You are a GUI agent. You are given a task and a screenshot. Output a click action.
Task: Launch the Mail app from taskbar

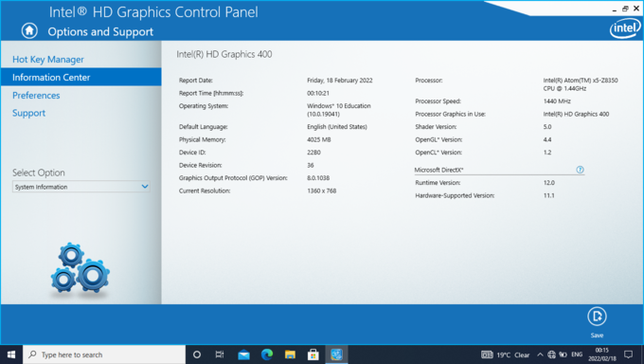(243, 355)
